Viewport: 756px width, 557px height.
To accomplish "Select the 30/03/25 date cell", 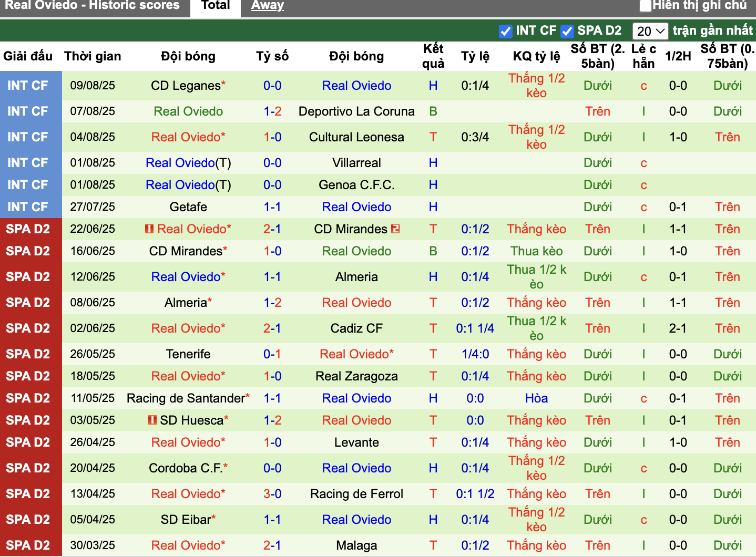I will click(x=93, y=545).
